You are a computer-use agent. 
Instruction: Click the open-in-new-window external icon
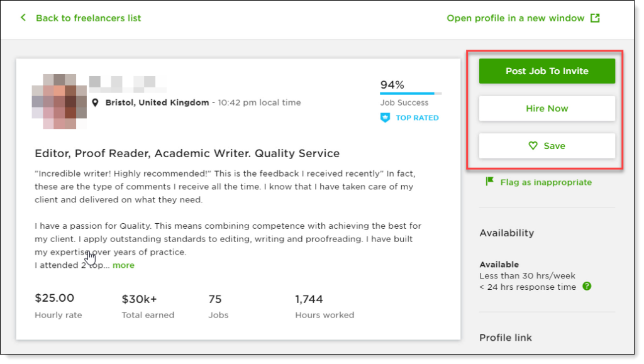pos(594,18)
